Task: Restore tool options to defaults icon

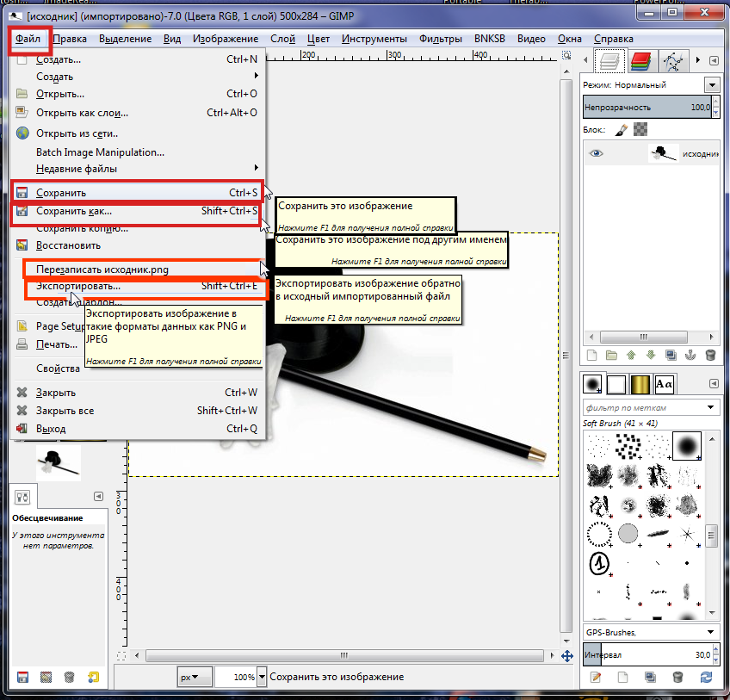Action: point(92,678)
